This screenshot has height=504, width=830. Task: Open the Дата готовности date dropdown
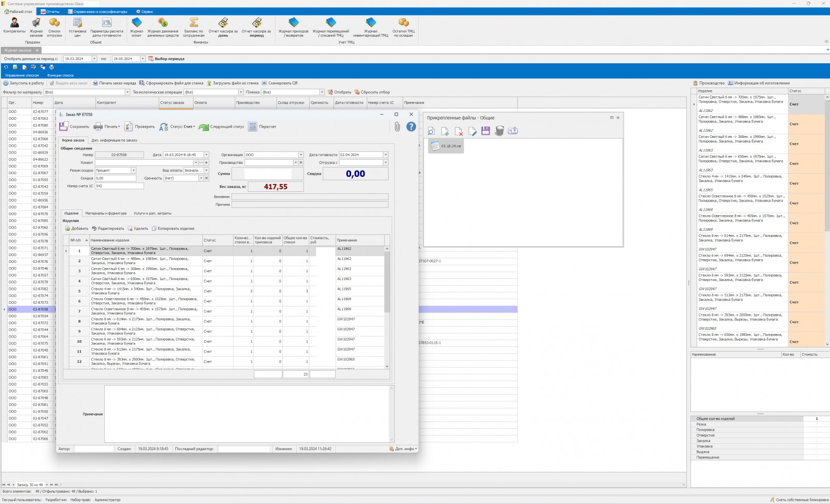pos(385,155)
